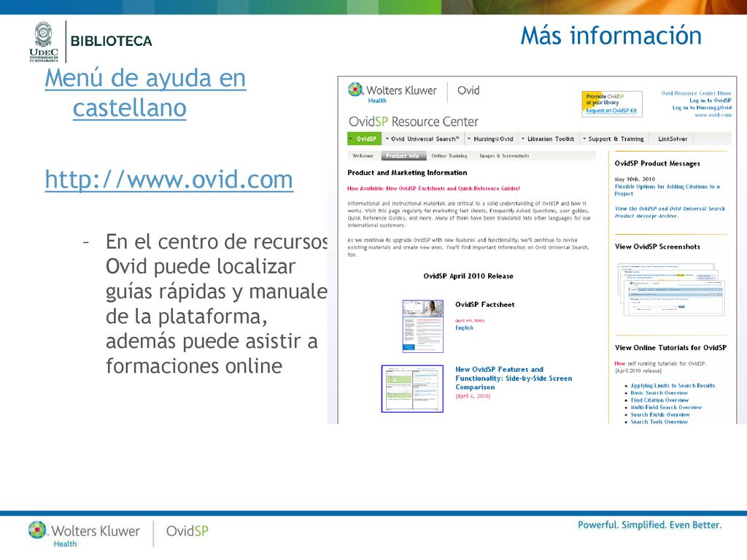
Task: Click the 'OvidSP Product Messages' heading
Action: (657, 163)
